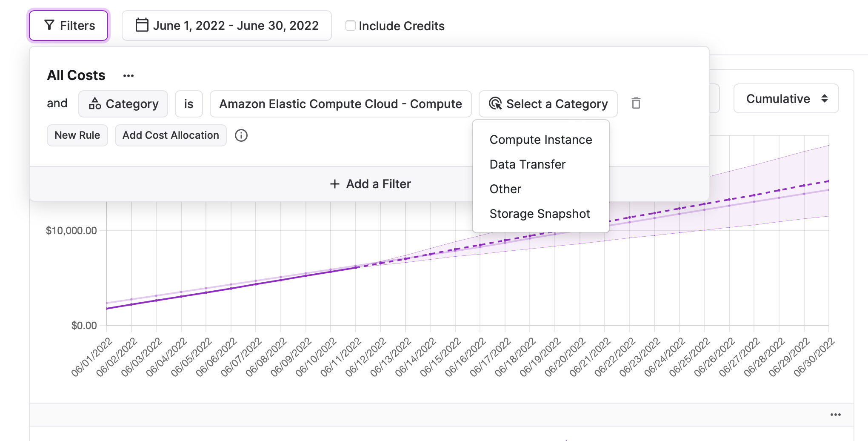Open the ellipsis menu below the chart
This screenshot has width=868, height=441.
click(835, 415)
